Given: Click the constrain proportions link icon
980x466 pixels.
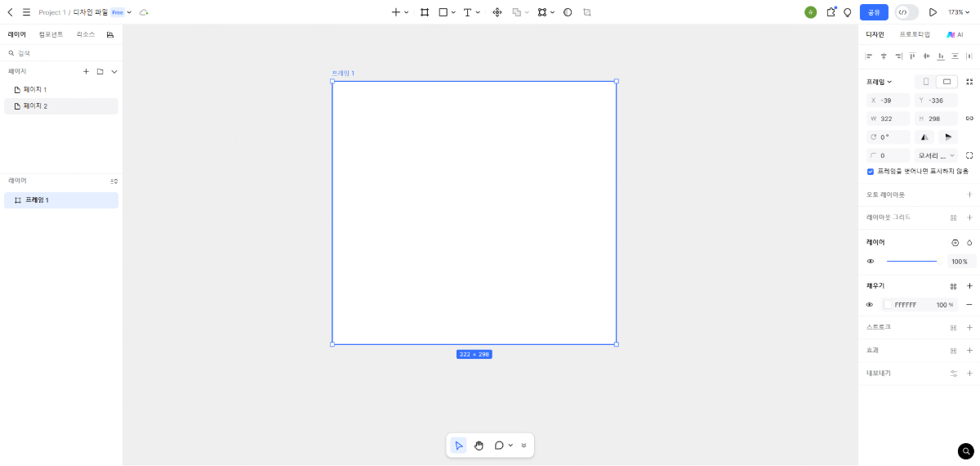Looking at the screenshot, I should pyautogui.click(x=969, y=119).
